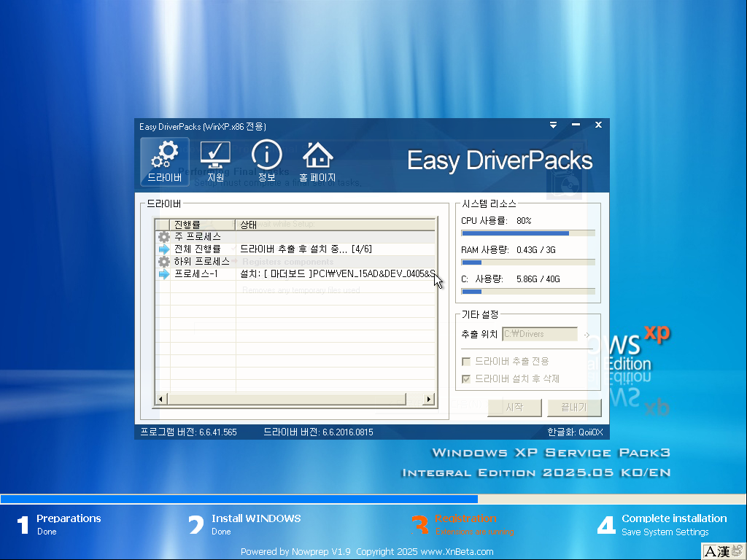
Task: Click the CPU 사용률 progress bar
Action: coord(528,233)
